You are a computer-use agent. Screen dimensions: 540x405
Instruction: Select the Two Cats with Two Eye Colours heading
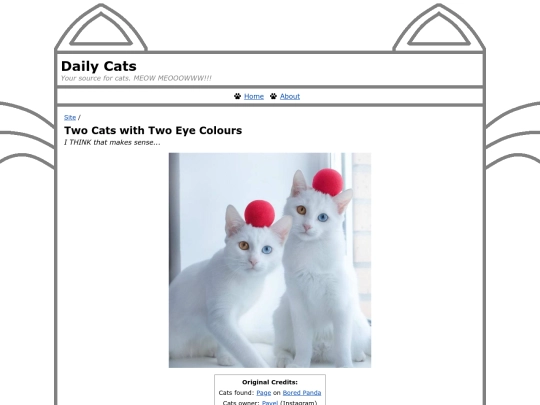[153, 131]
